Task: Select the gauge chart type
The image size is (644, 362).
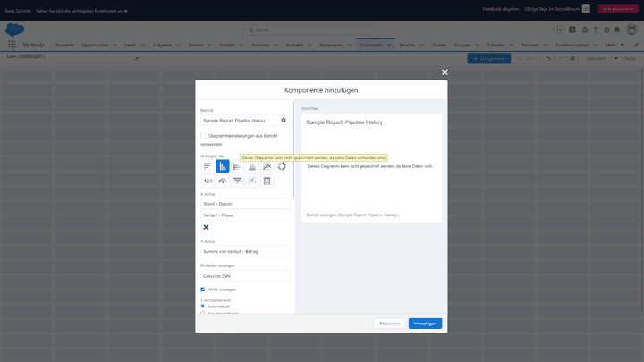Action: 223,181
